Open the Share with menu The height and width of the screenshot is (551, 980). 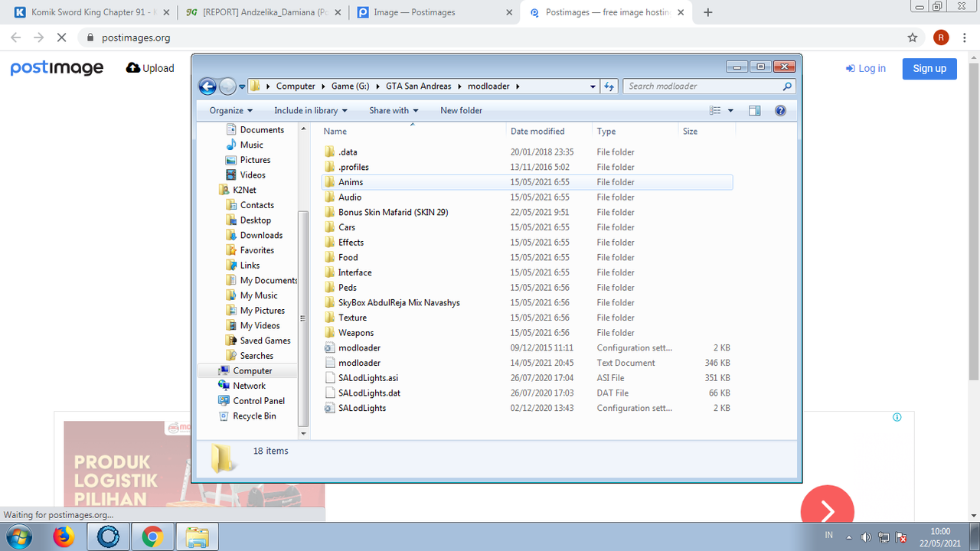tap(394, 110)
